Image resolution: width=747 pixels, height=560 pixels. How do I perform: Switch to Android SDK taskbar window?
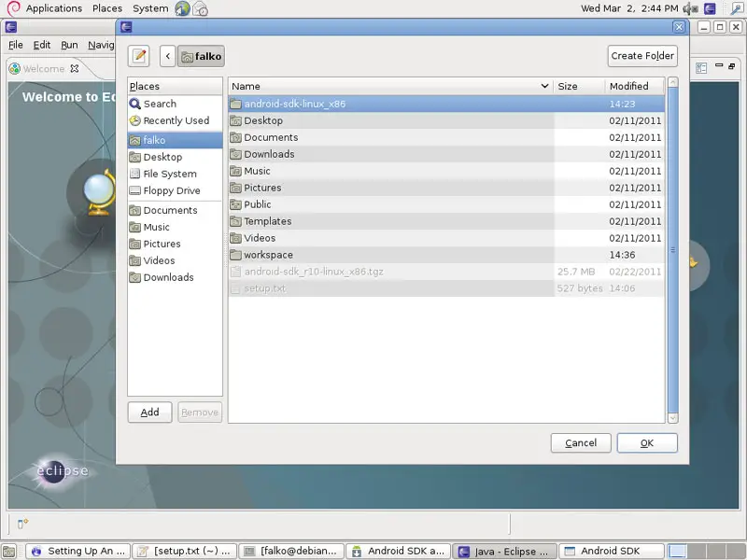click(x=612, y=552)
